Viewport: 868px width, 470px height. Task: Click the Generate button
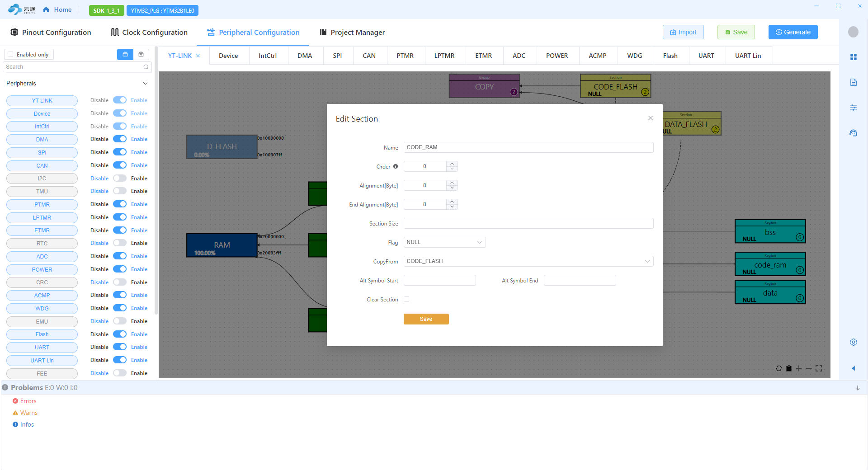793,32
